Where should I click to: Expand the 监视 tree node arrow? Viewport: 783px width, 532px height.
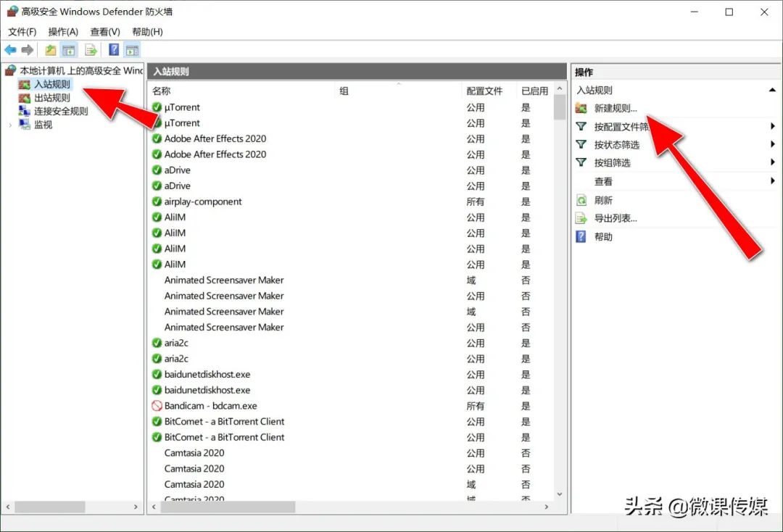click(x=10, y=125)
